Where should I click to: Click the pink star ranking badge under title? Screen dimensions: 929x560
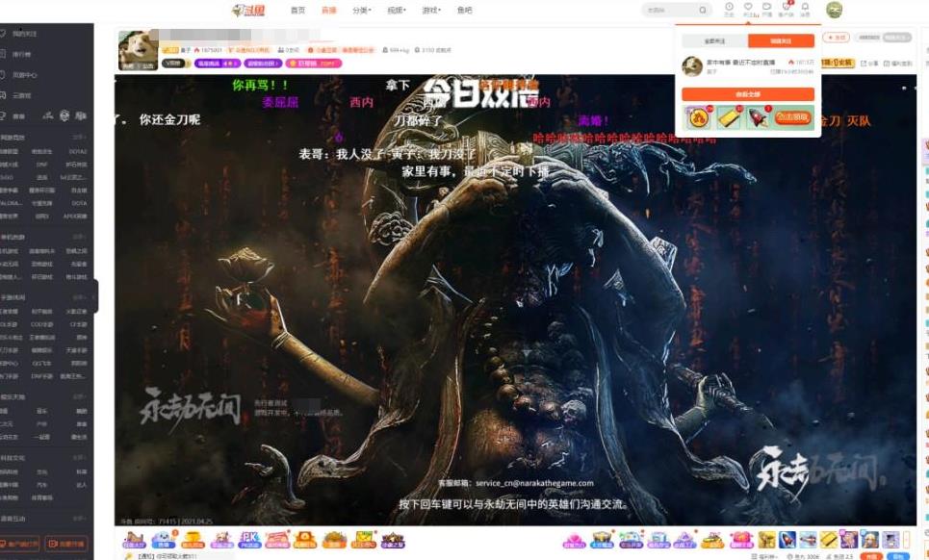point(314,64)
